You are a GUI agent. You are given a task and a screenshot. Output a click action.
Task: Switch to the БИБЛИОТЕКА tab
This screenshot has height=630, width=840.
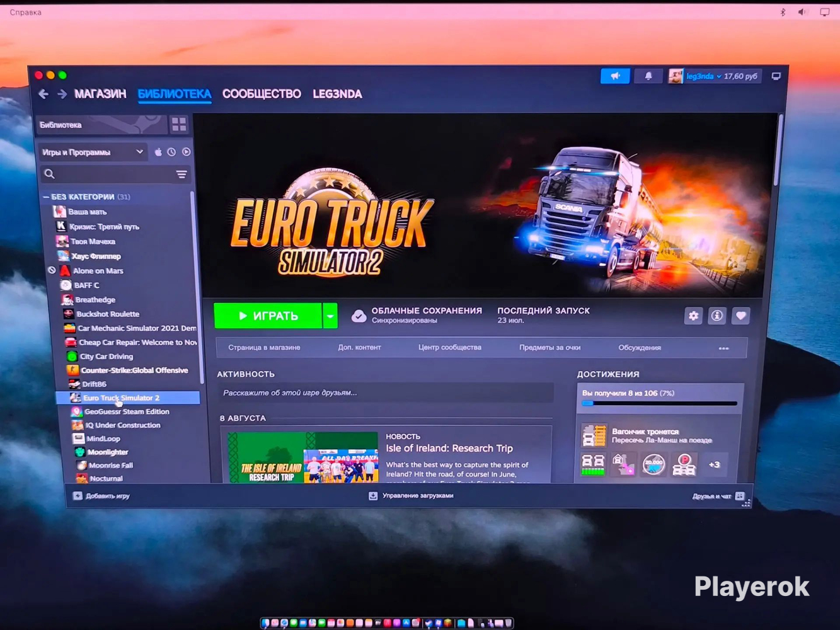pos(175,94)
